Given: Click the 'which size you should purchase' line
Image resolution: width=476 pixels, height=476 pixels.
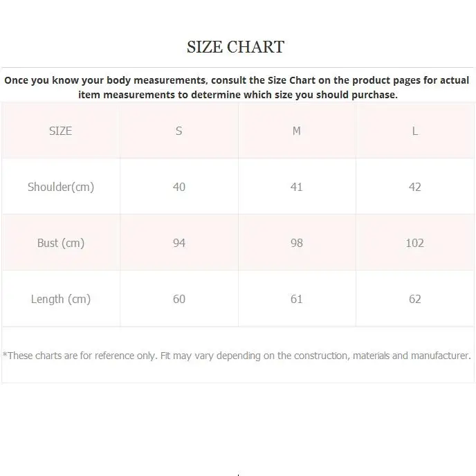Looking at the screenshot, I should (x=325, y=95).
